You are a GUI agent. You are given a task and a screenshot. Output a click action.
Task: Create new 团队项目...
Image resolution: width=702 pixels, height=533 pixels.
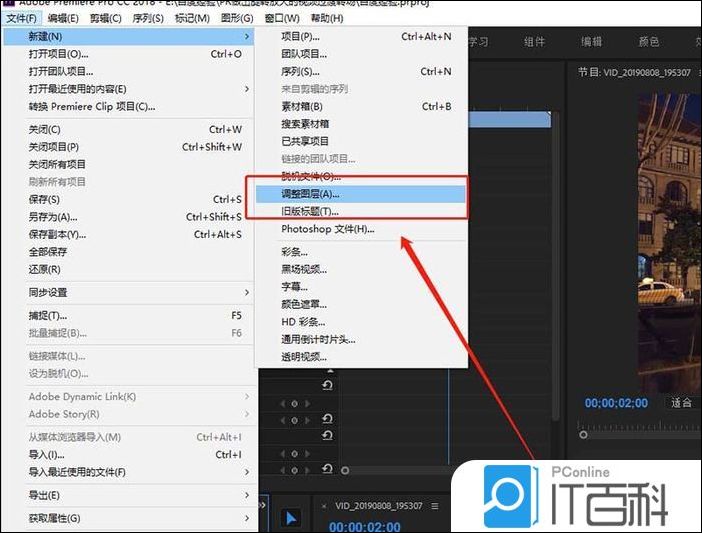tap(361, 54)
